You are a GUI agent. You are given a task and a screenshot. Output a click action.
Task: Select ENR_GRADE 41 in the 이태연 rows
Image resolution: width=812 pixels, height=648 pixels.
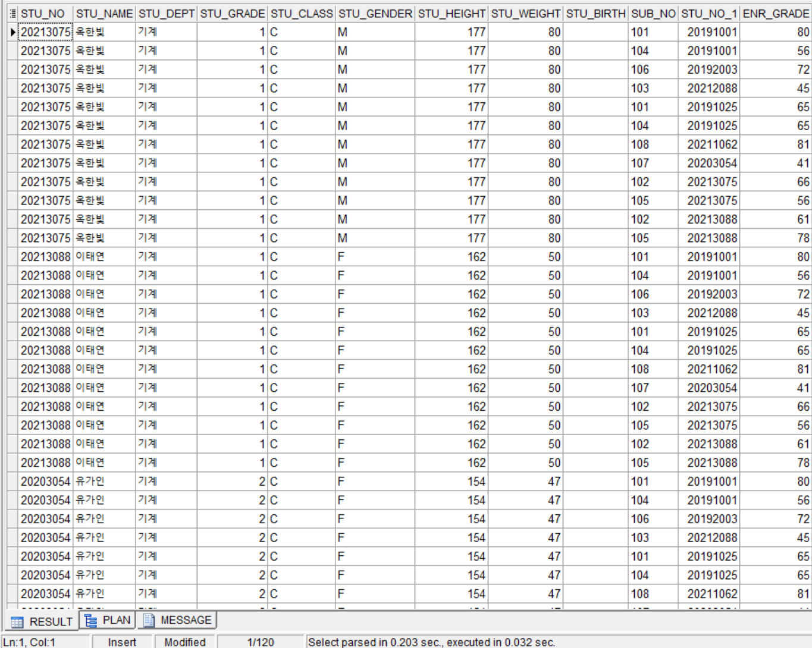(776, 388)
